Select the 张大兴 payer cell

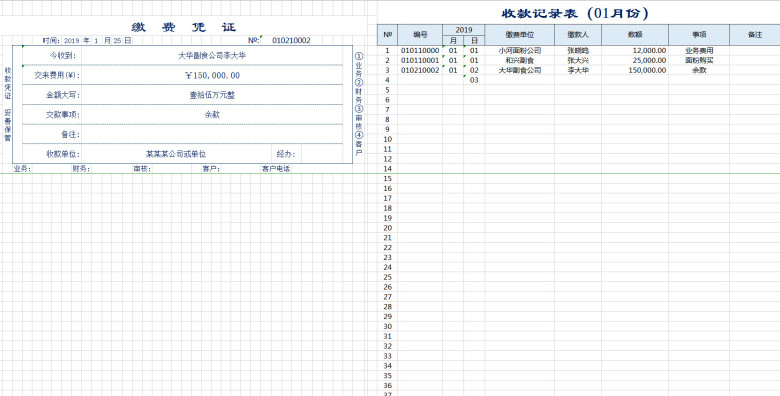(x=578, y=61)
